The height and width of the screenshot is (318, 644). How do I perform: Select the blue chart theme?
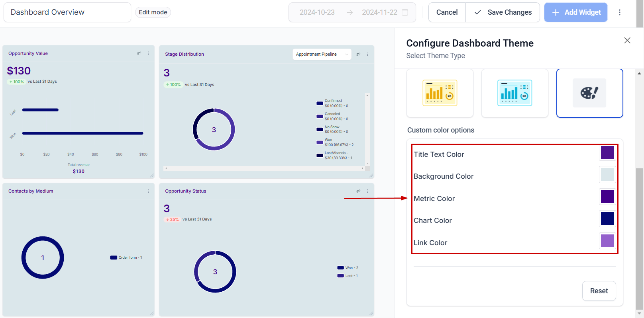click(x=515, y=93)
